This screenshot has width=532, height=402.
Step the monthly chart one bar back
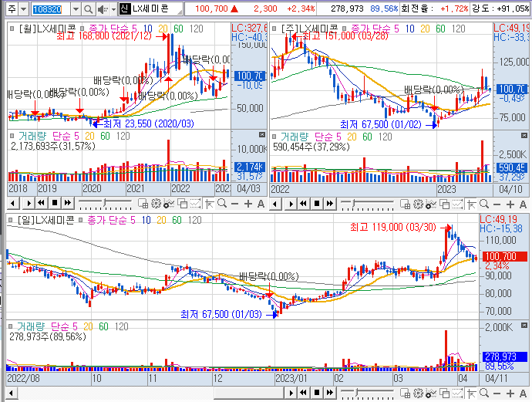13,204
